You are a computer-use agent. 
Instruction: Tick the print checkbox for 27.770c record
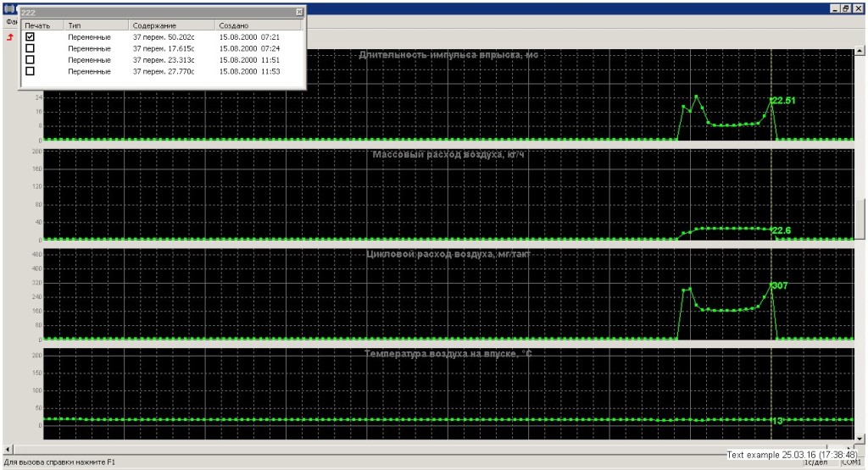(31, 71)
